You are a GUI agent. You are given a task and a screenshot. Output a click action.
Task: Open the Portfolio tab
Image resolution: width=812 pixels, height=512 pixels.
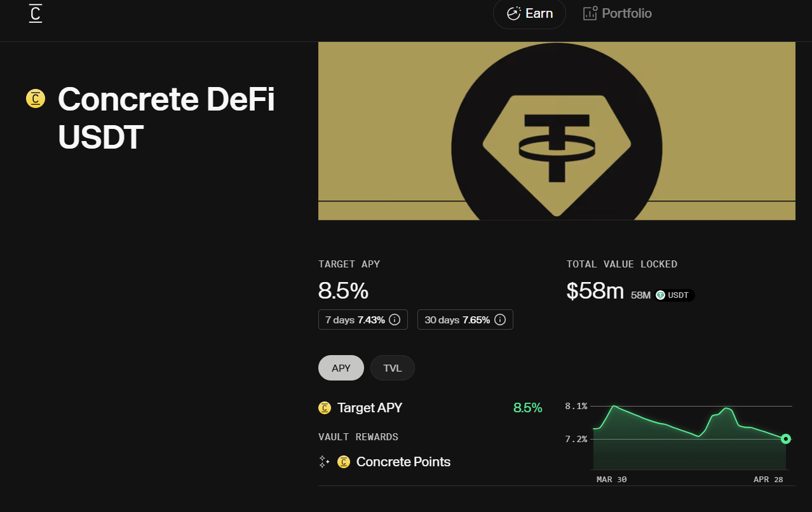point(618,13)
